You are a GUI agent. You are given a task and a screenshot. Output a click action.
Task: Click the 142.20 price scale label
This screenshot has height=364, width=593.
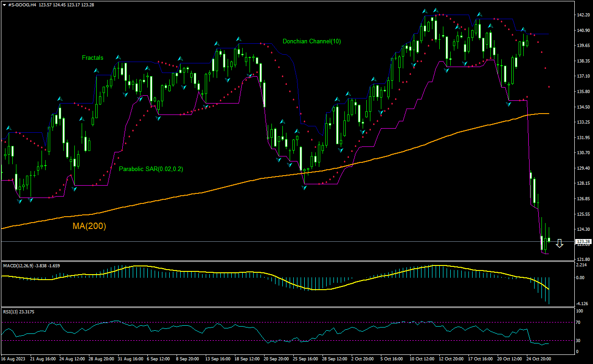(583, 15)
